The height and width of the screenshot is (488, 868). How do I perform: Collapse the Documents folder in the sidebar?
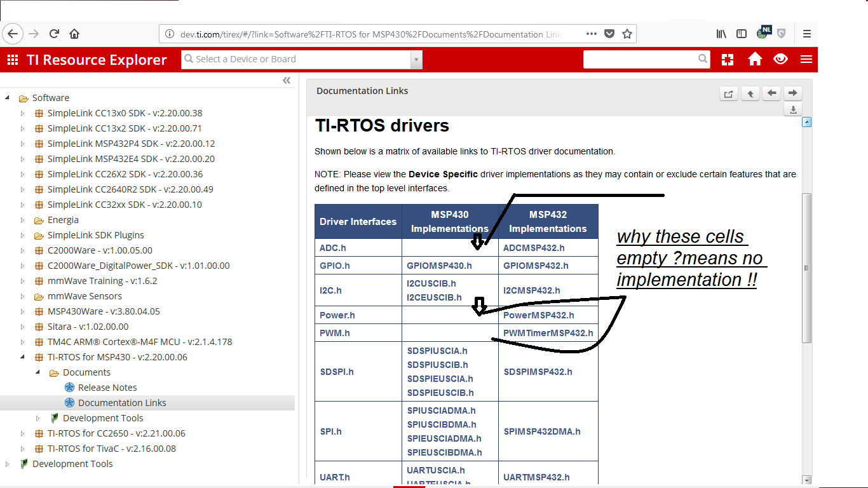click(37, 372)
